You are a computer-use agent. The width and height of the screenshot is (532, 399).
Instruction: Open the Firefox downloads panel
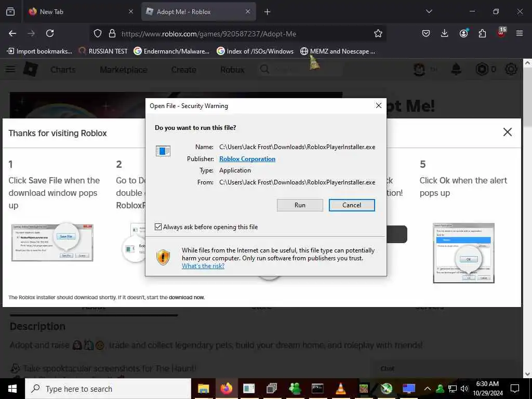pyautogui.click(x=445, y=33)
